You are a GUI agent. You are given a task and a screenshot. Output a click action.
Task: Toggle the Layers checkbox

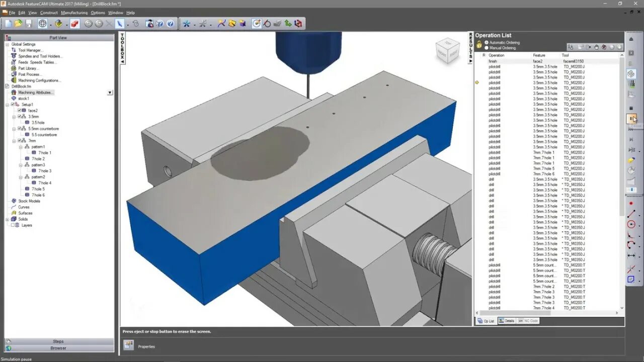(13, 225)
